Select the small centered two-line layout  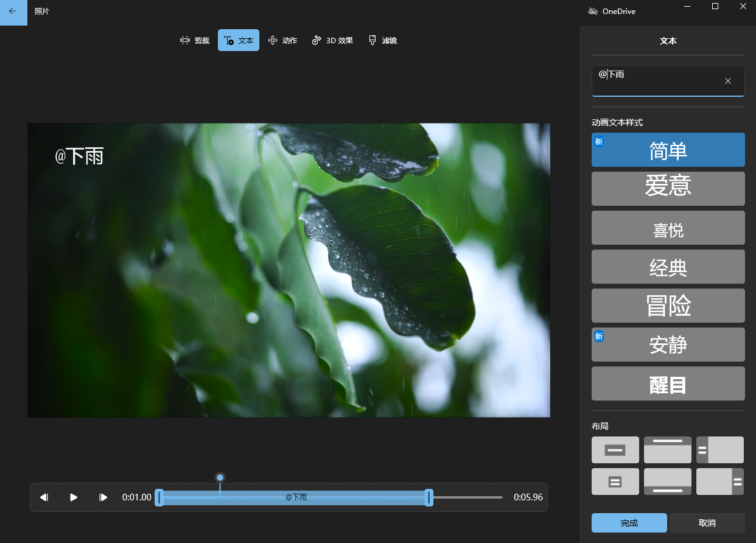(615, 482)
